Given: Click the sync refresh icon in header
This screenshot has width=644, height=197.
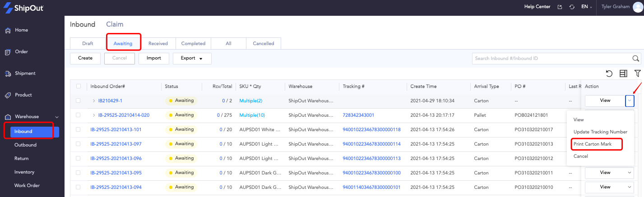Looking at the screenshot, I should click(572, 7).
